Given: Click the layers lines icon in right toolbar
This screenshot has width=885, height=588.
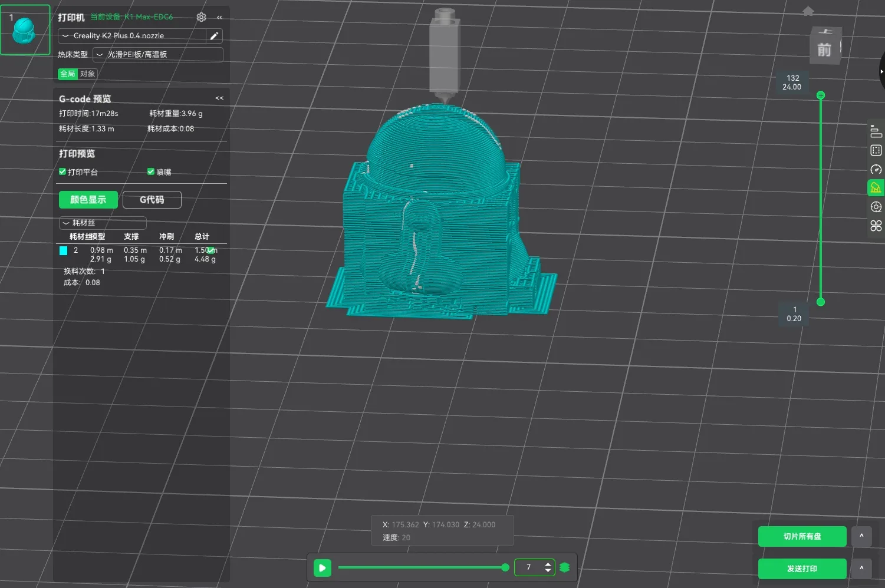Looking at the screenshot, I should [x=876, y=131].
